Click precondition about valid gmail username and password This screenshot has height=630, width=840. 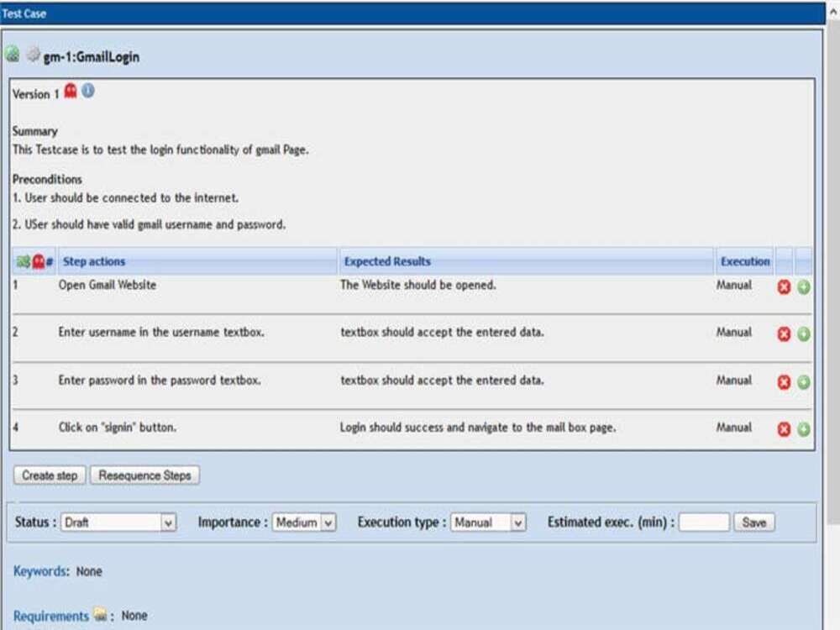149,224
